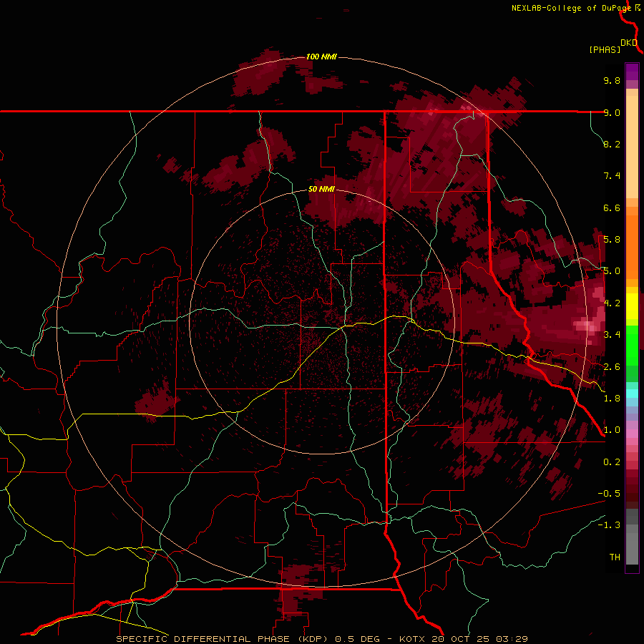Click the light peach color bar segment
644x644 pixels.
coord(632,148)
